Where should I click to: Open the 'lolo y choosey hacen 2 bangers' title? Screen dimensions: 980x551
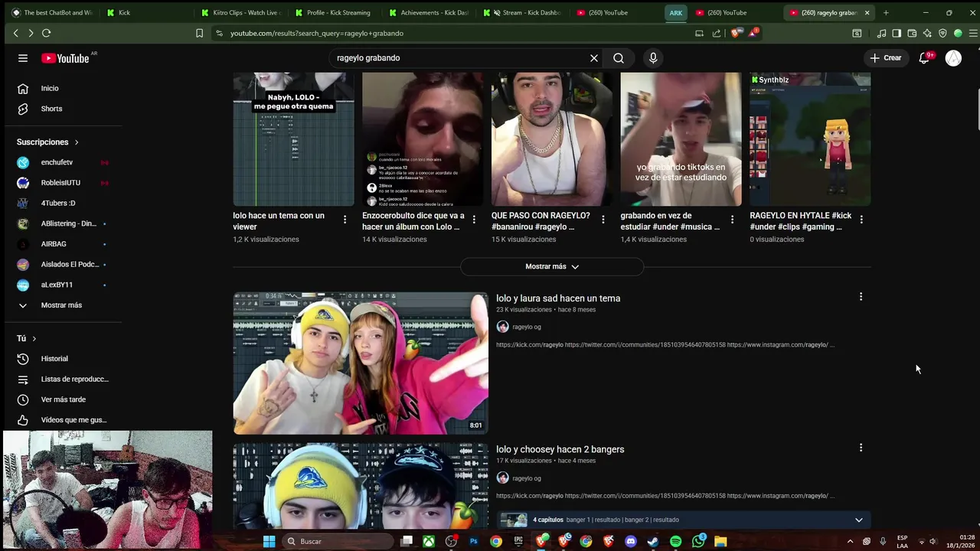560,449
